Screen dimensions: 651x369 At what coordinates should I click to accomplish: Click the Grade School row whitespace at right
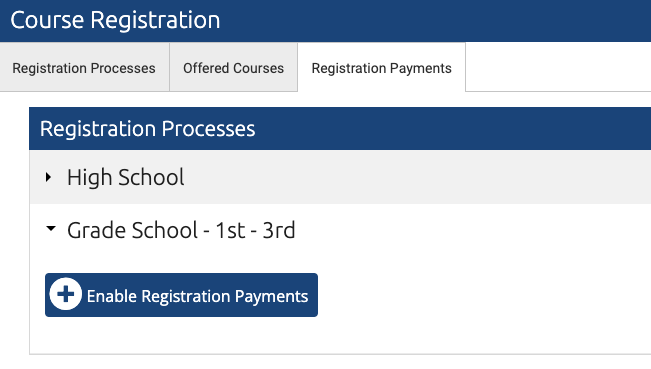(x=473, y=230)
